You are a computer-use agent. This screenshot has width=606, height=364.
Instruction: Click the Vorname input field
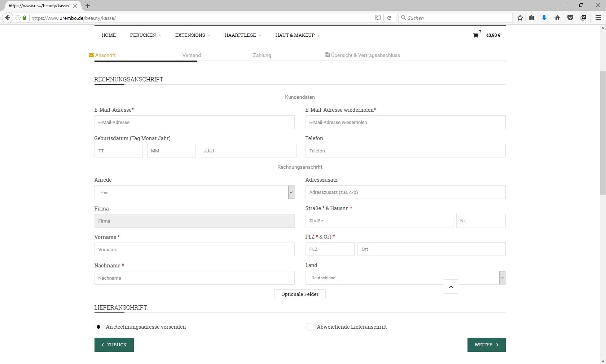click(x=194, y=249)
